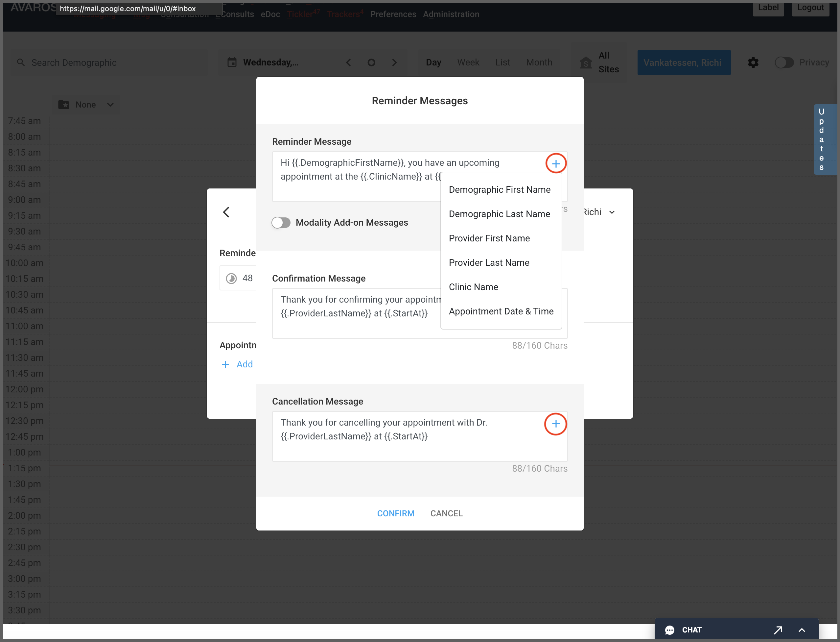This screenshot has width=840, height=642.
Task: Click plus icon in Cancellation Message field
Action: pyautogui.click(x=555, y=424)
